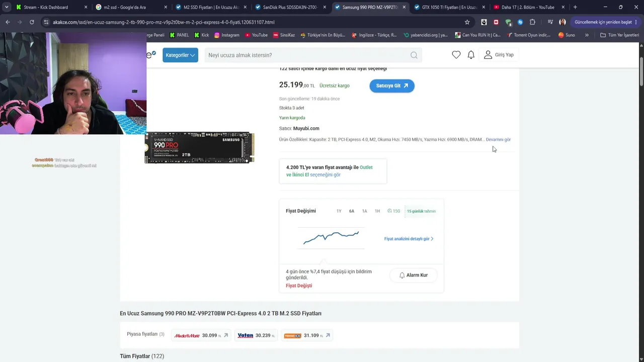Expand the Kategoriler dropdown
Viewport: 644px width, 362px height.
click(180, 55)
